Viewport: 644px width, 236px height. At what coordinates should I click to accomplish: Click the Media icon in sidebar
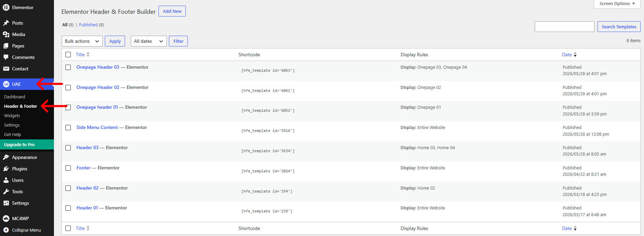6,34
